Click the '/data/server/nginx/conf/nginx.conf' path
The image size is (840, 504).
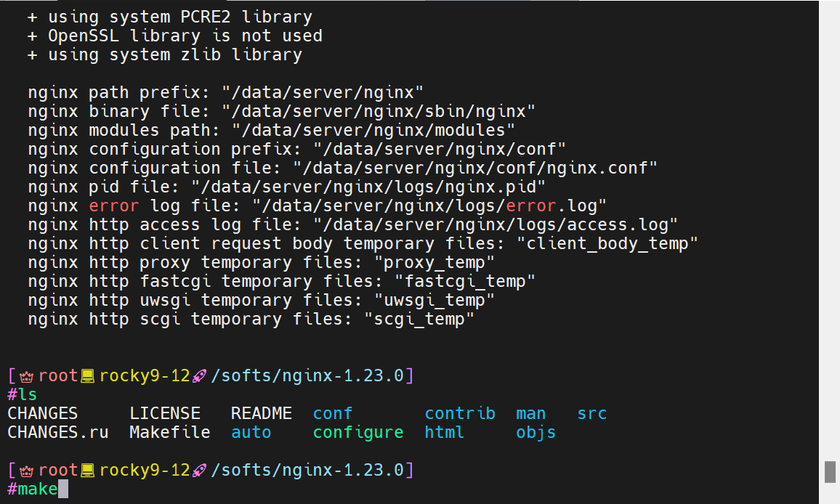474,168
